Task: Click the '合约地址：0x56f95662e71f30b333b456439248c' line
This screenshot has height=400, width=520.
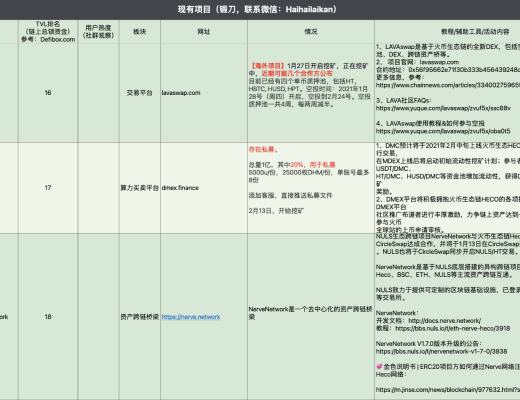Action: point(448,70)
